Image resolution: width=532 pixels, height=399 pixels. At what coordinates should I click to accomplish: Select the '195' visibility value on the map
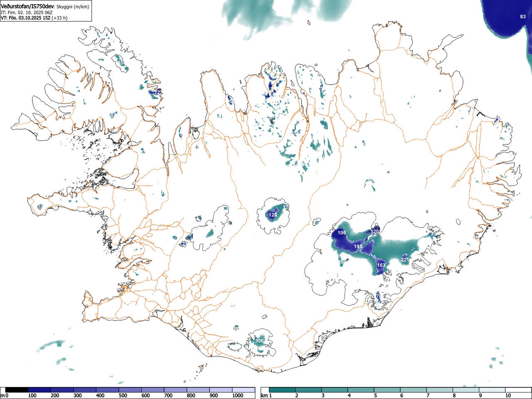click(x=358, y=246)
